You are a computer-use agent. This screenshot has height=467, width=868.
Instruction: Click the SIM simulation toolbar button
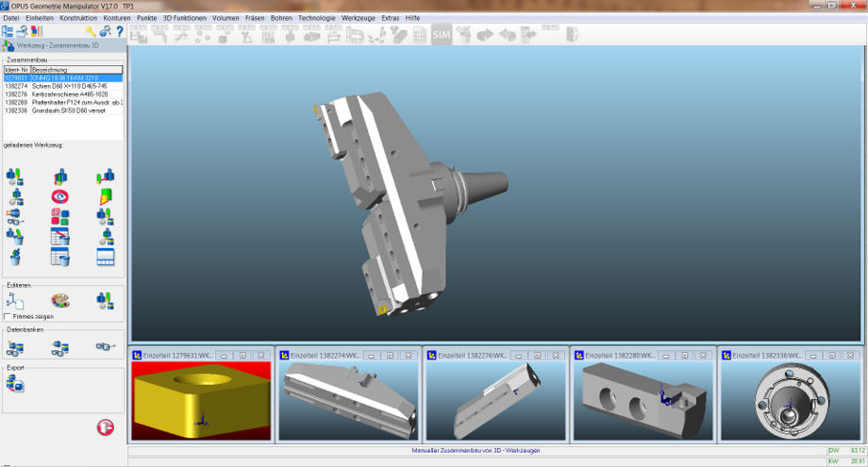[441, 35]
